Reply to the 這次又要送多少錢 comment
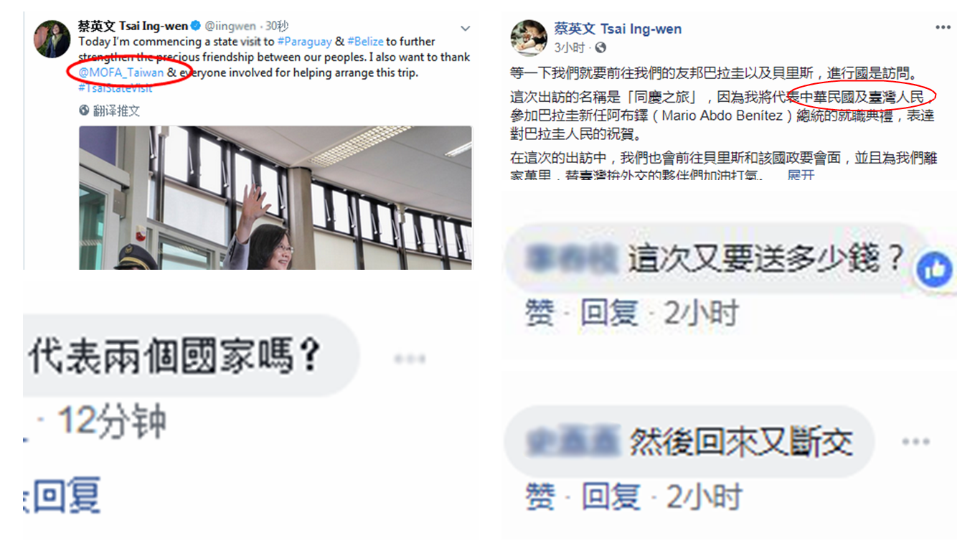Image resolution: width=980 pixels, height=551 pixels. [x=609, y=314]
